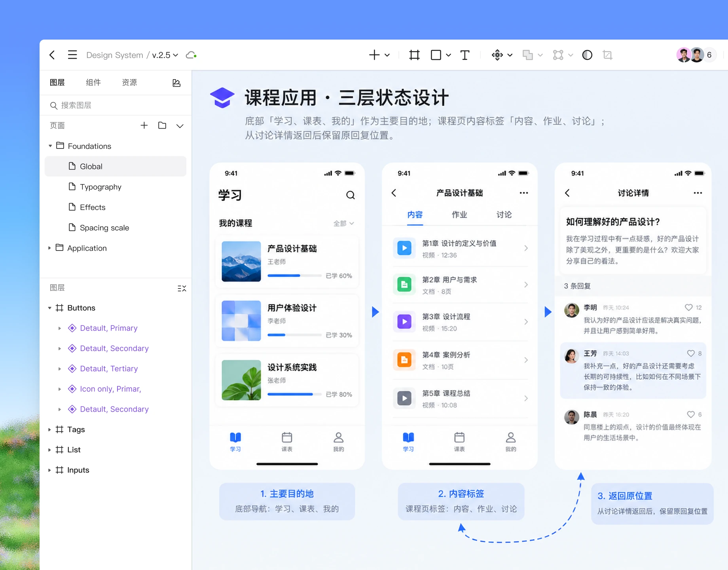Expand the Application folder
The width and height of the screenshot is (728, 570).
pos(49,248)
